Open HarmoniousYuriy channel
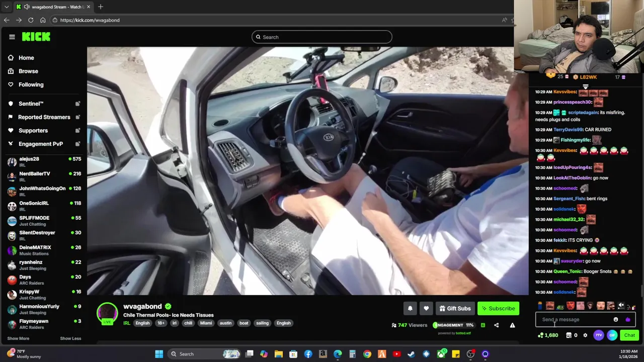Image resolution: width=644 pixels, height=362 pixels. pos(44,309)
